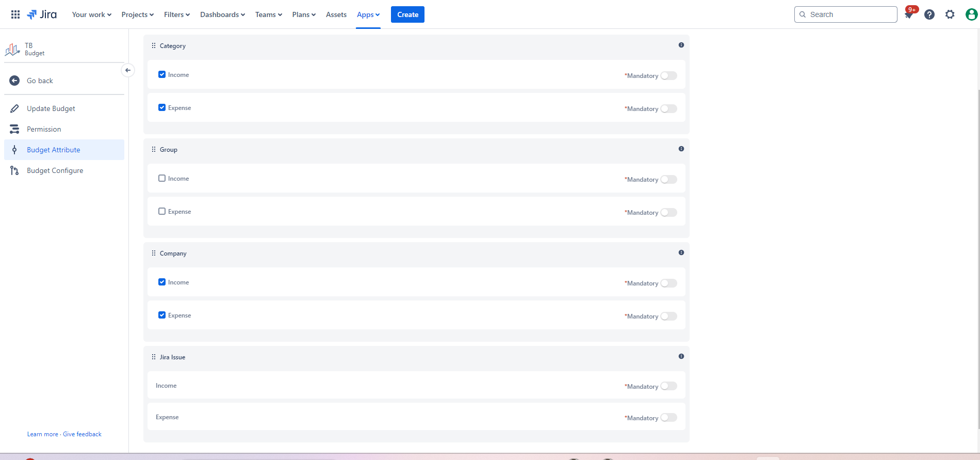Select Budget Attribute in sidebar
This screenshot has width=980, height=460.
(64, 150)
